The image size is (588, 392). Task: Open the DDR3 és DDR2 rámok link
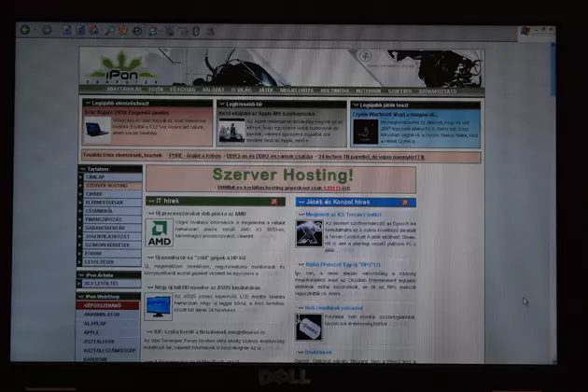click(x=269, y=156)
